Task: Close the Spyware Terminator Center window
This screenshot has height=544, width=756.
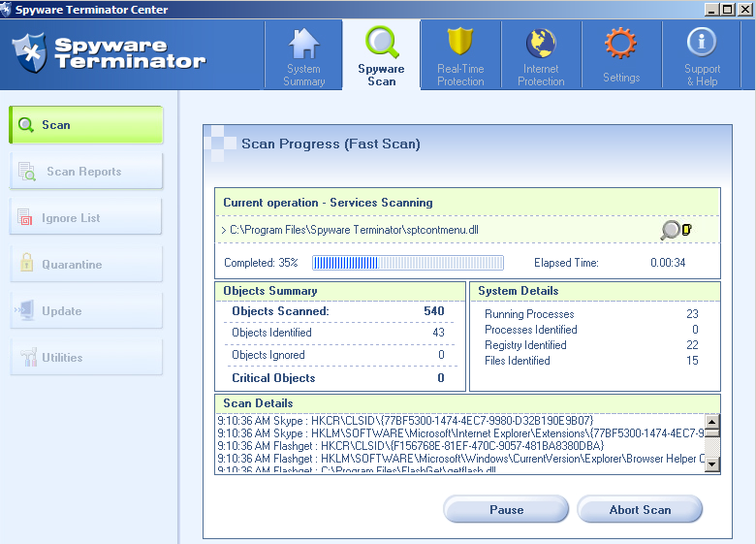Action: pyautogui.click(x=744, y=9)
